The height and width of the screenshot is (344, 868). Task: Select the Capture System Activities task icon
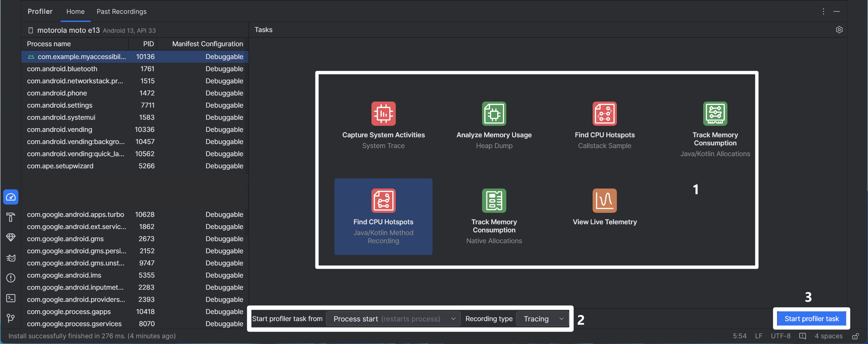(x=383, y=114)
